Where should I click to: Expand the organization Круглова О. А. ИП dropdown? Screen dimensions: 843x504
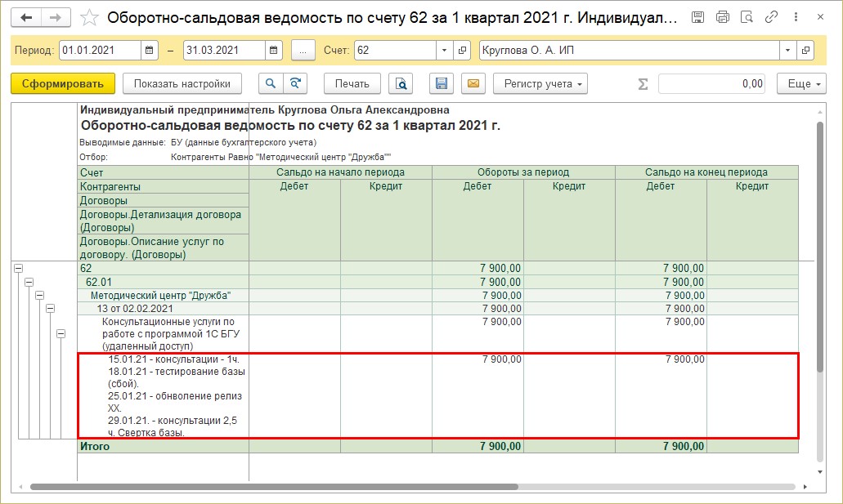click(x=787, y=51)
